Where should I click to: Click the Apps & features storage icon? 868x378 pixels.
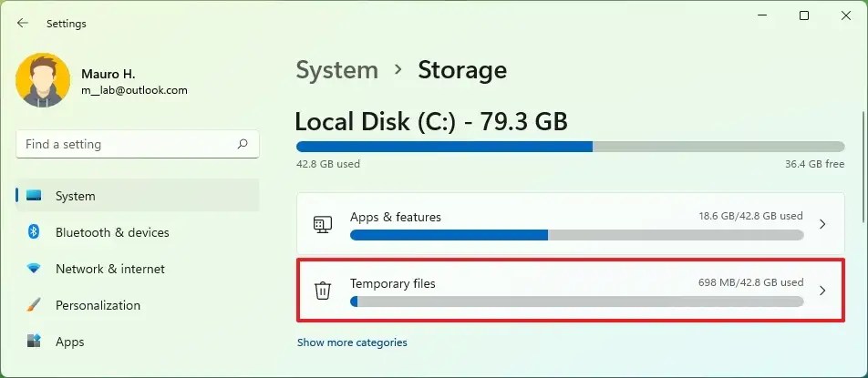tap(323, 224)
